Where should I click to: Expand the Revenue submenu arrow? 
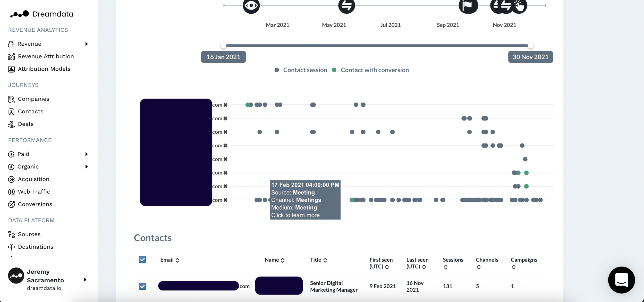[87, 44]
